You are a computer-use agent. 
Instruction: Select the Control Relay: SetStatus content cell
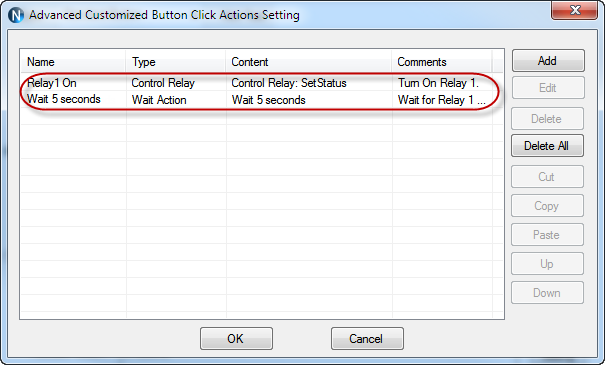(289, 83)
